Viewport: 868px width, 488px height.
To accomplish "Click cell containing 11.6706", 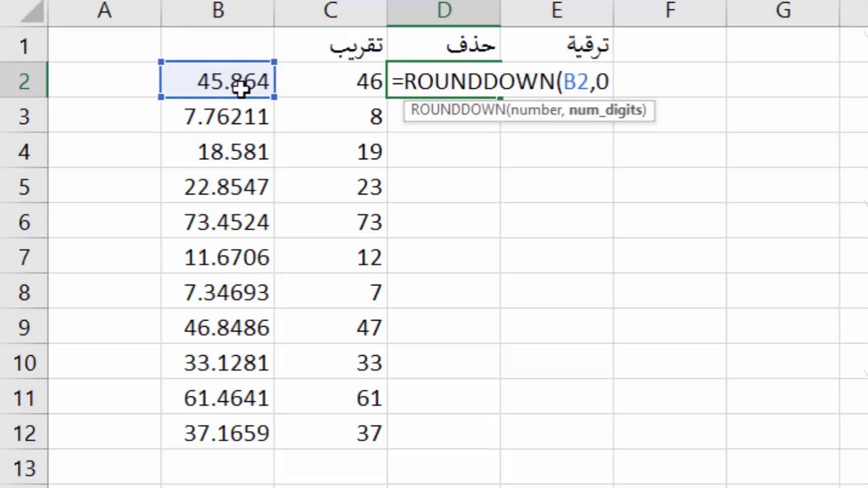I will tap(218, 257).
